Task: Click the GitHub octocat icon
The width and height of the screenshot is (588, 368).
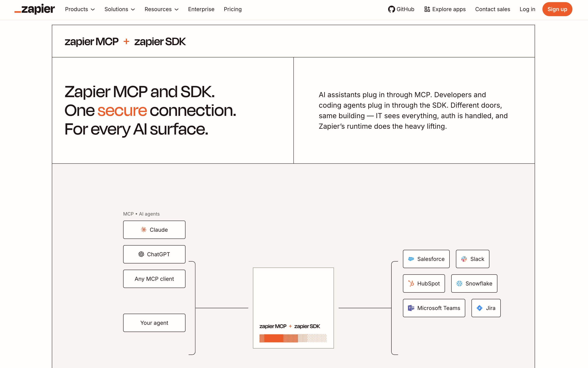Action: coord(391,9)
